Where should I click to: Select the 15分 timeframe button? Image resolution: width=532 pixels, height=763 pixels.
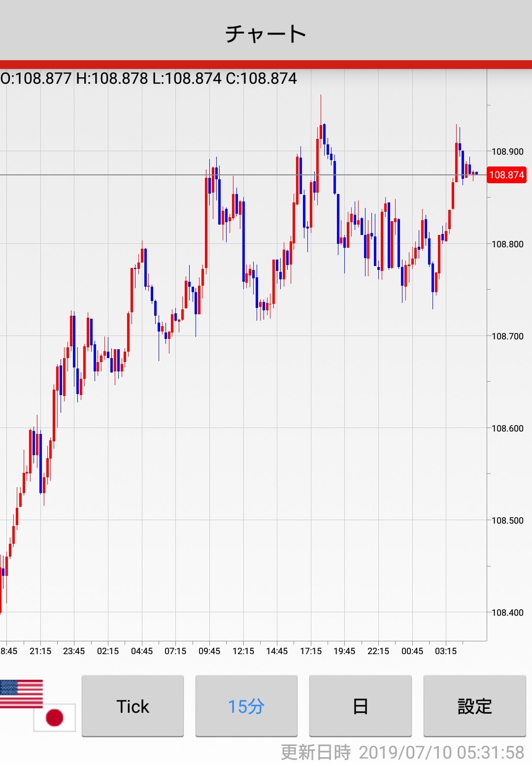coord(246,706)
